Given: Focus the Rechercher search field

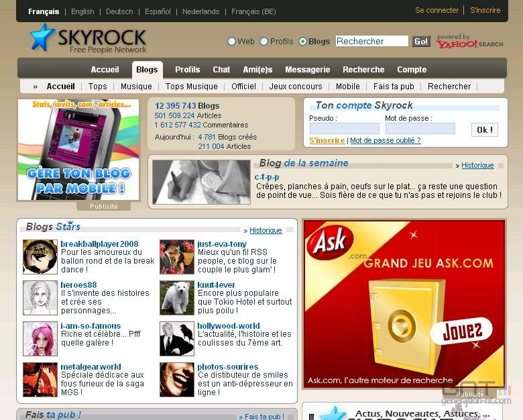Looking at the screenshot, I should (x=372, y=41).
